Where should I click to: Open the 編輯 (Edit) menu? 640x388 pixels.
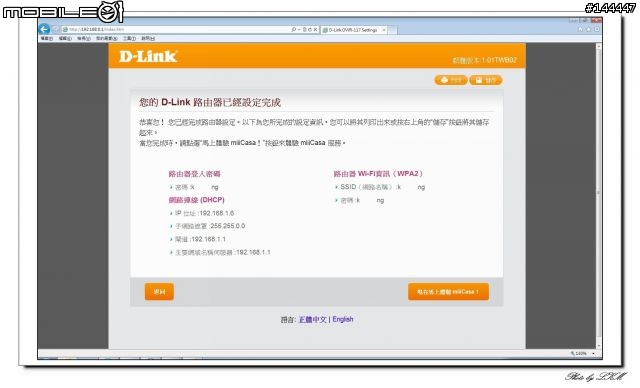64,38
